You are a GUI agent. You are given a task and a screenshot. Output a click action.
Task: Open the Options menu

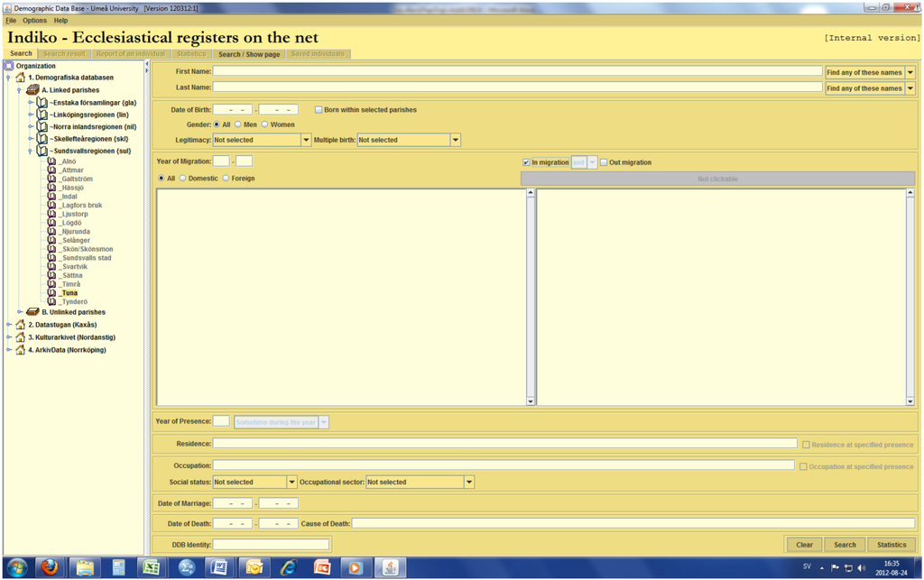pyautogui.click(x=35, y=21)
